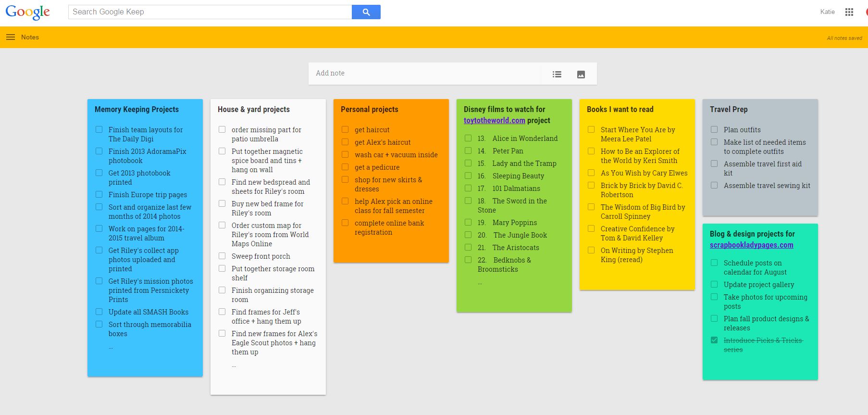Viewport: 868px width, 415px height.
Task: Check 'complete online bank registration'
Action: coord(345,223)
